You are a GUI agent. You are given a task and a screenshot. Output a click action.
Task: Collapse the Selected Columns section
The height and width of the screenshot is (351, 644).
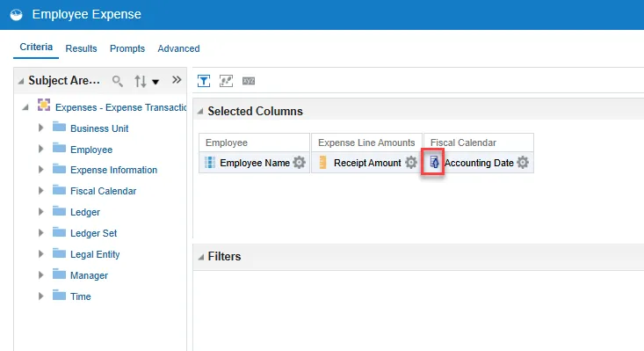pos(200,112)
